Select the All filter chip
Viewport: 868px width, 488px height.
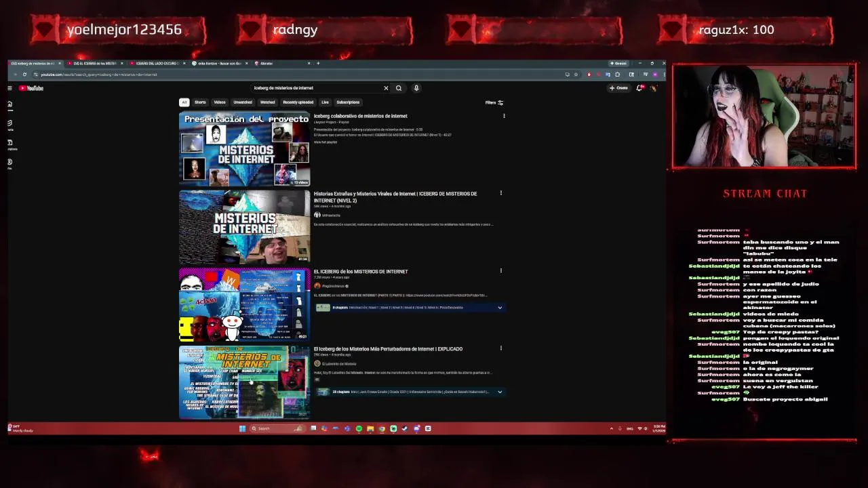click(184, 102)
